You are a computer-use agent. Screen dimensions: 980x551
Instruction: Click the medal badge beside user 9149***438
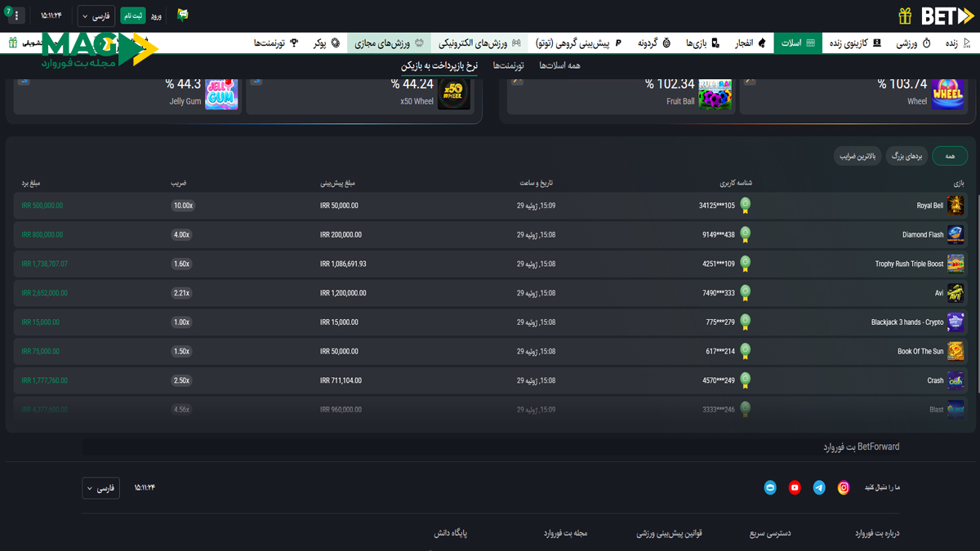tap(745, 234)
